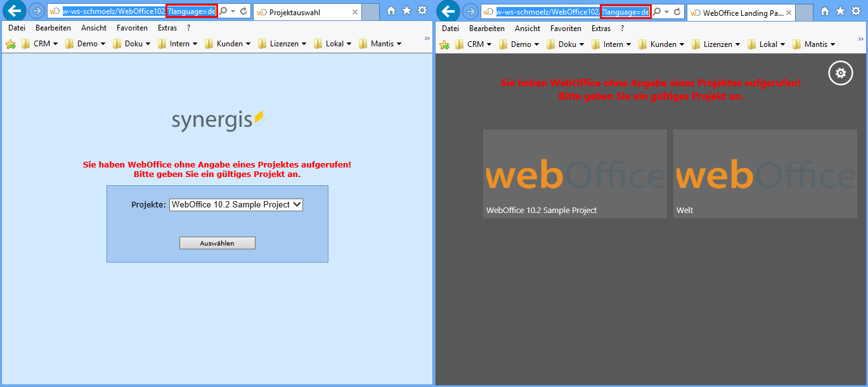Open the Extras menu in the left window
Screen dimensions: 868x387
click(167, 28)
